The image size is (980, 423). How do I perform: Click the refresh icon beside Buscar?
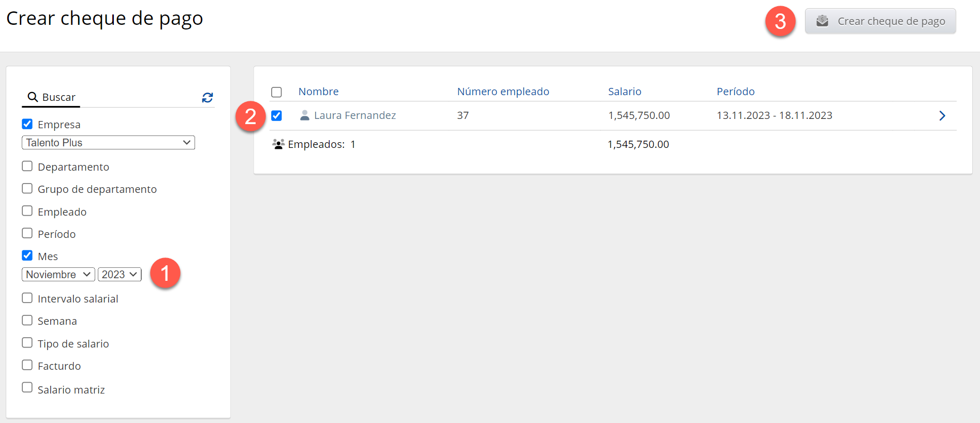pos(207,98)
